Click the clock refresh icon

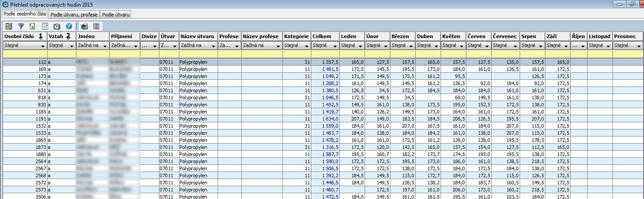(x=57, y=26)
